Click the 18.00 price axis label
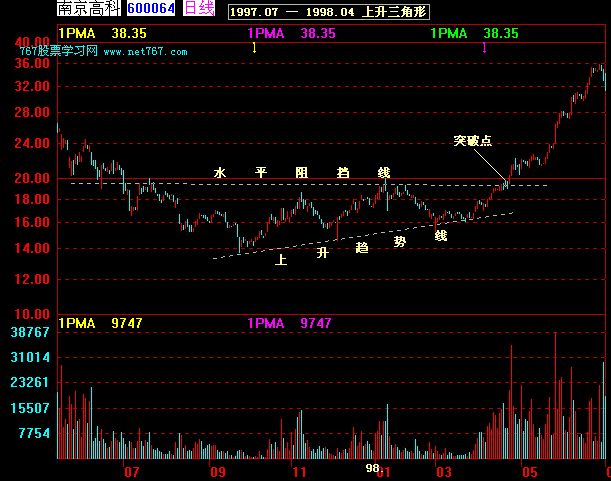611x481 pixels. coord(32,200)
